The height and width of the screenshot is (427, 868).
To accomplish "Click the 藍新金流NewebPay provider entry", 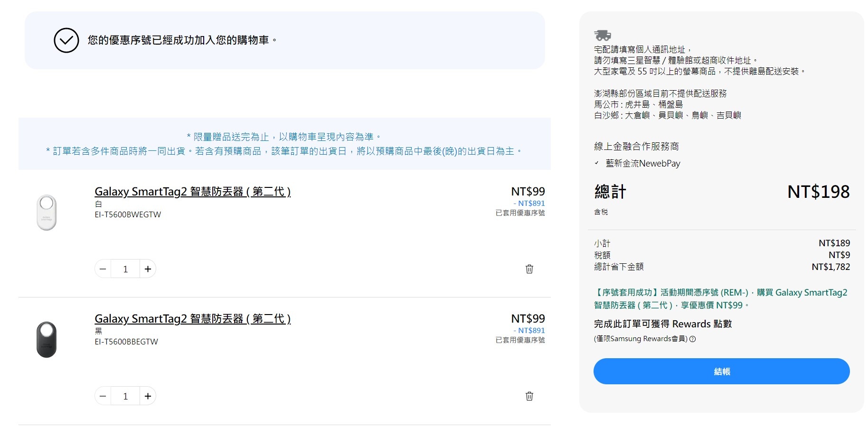I will [642, 164].
